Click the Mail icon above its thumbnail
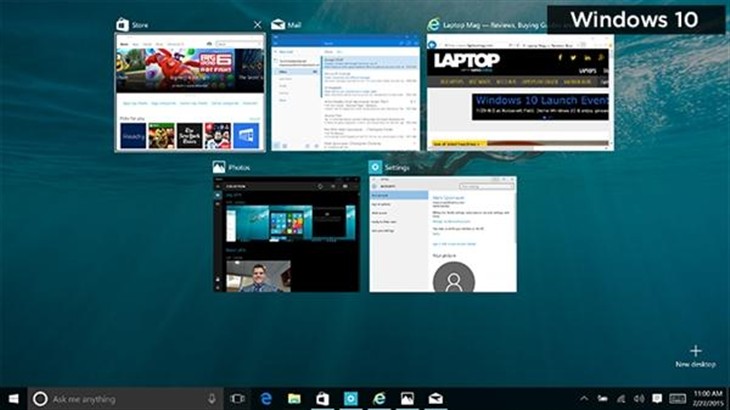 click(x=278, y=25)
